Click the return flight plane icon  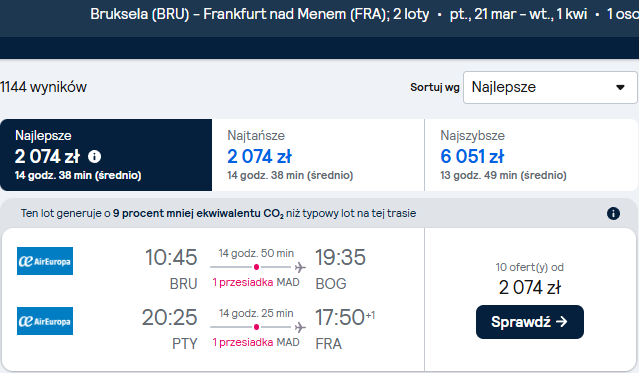[300, 327]
